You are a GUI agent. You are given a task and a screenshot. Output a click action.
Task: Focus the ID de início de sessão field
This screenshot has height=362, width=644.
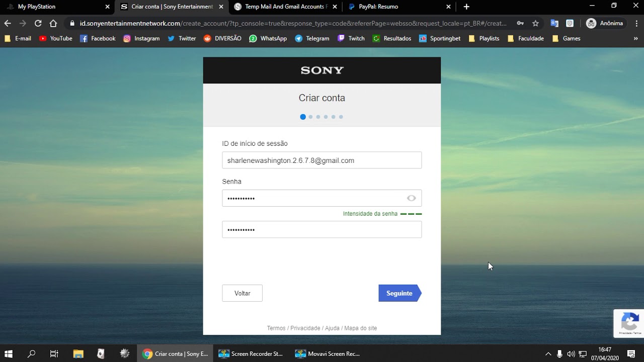tap(322, 160)
